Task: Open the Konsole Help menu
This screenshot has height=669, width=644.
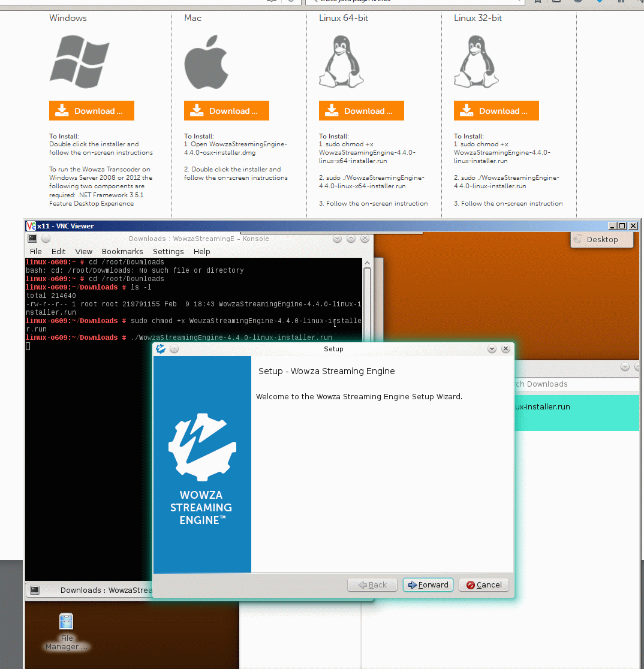Action: click(x=202, y=252)
